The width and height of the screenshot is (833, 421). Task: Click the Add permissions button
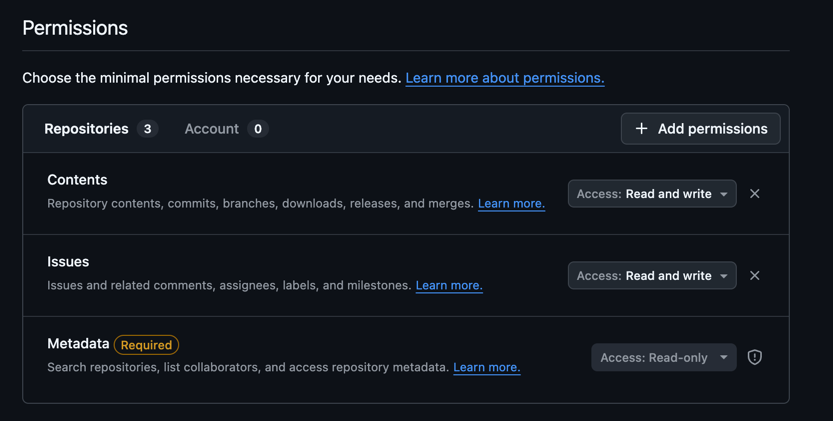pyautogui.click(x=701, y=129)
